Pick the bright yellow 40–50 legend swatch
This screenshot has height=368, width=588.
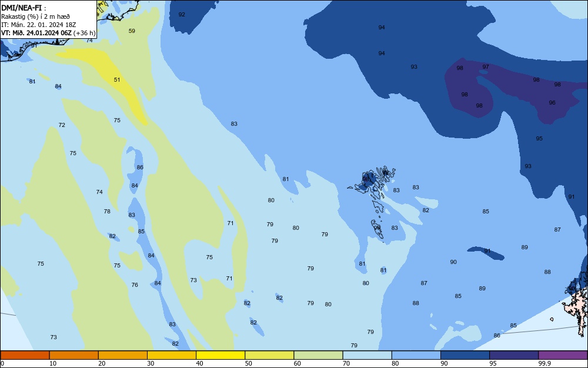tap(220, 355)
